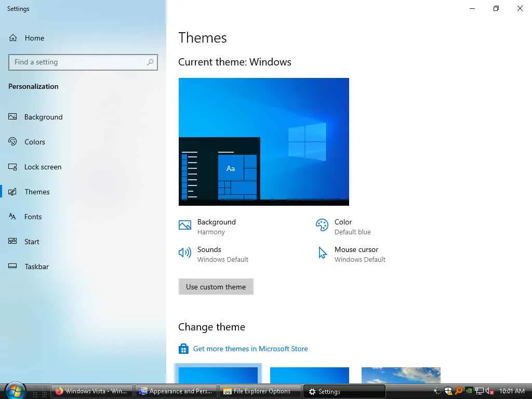The image size is (532, 399).
Task: Open the Background personalization page
Action: coord(36,117)
